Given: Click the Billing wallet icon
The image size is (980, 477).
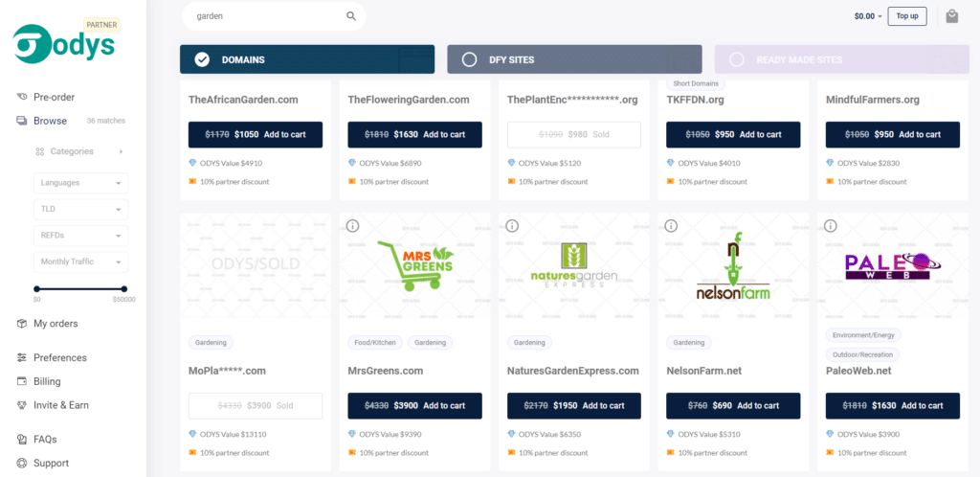Looking at the screenshot, I should (22, 381).
